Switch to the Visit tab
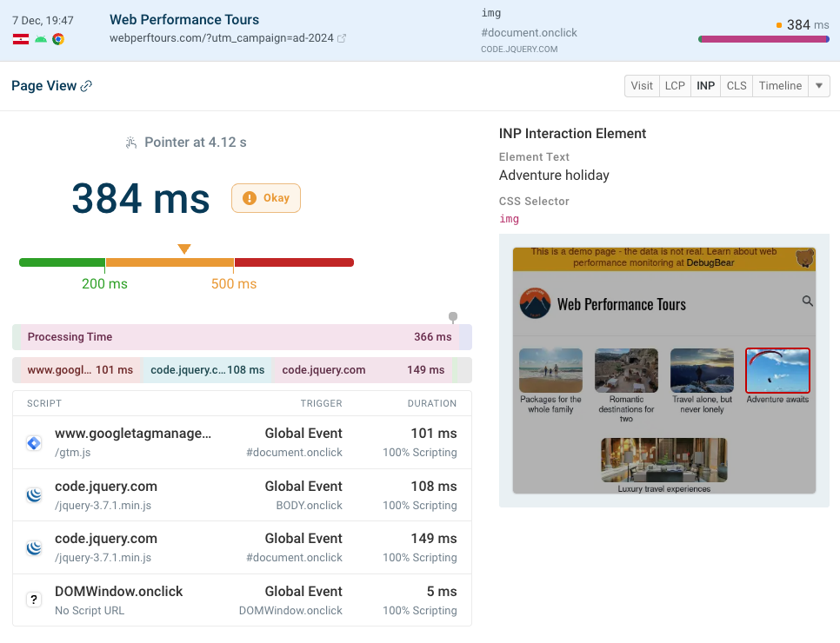840x643 pixels. [642, 86]
